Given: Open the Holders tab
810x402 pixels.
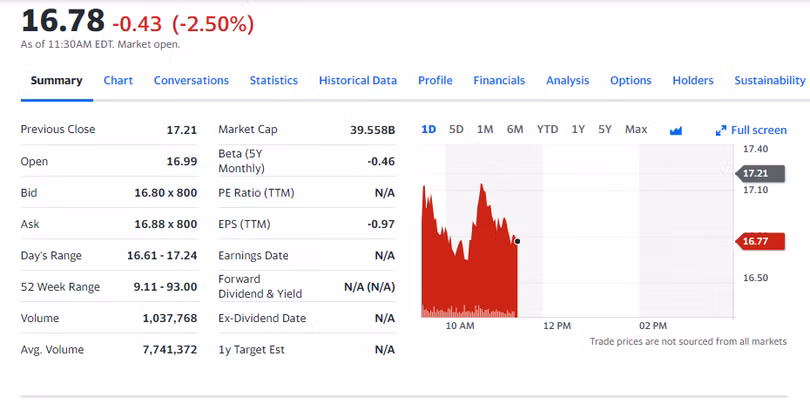Looking at the screenshot, I should [x=693, y=80].
